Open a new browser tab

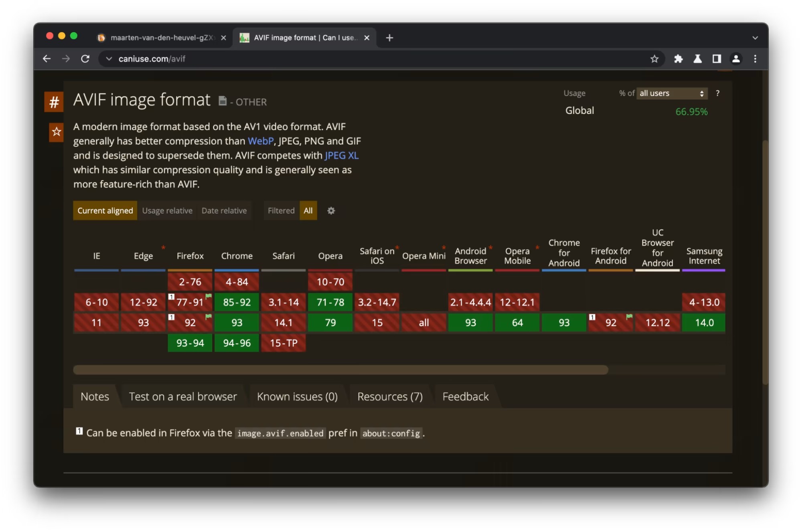coord(389,38)
